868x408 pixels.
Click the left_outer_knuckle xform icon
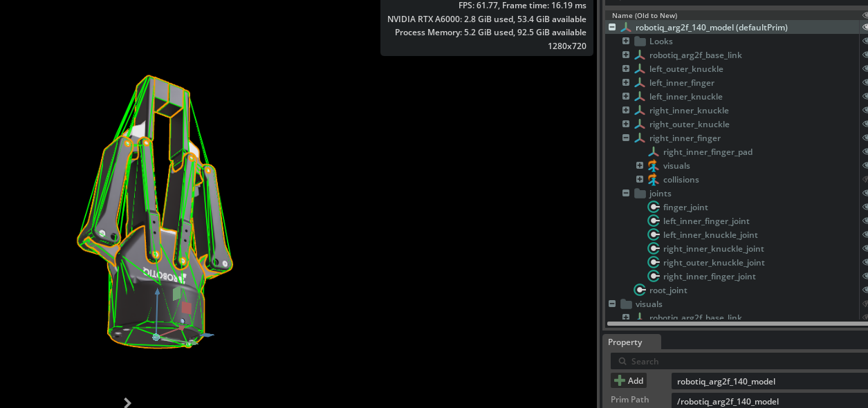tap(640, 69)
